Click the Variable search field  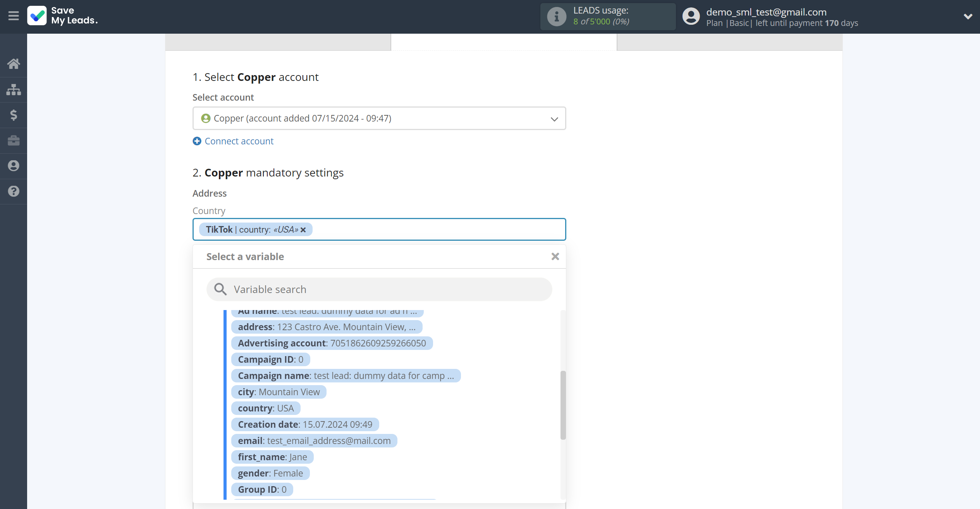click(379, 290)
